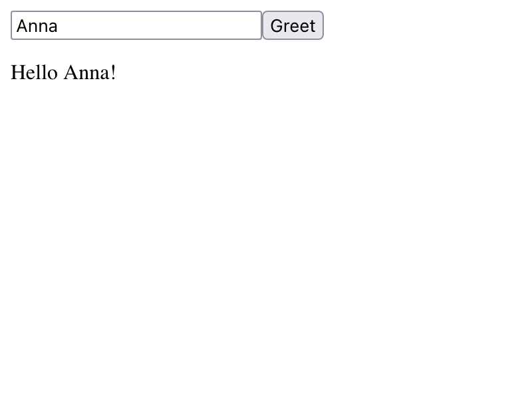
Task: Click the "Hello Anna!" greeting text
Action: click(64, 72)
